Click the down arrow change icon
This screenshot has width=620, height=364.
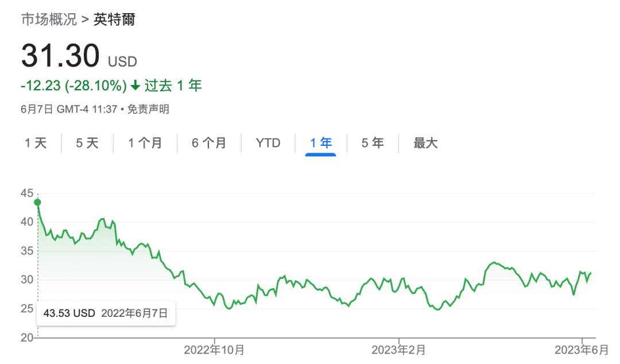135,86
